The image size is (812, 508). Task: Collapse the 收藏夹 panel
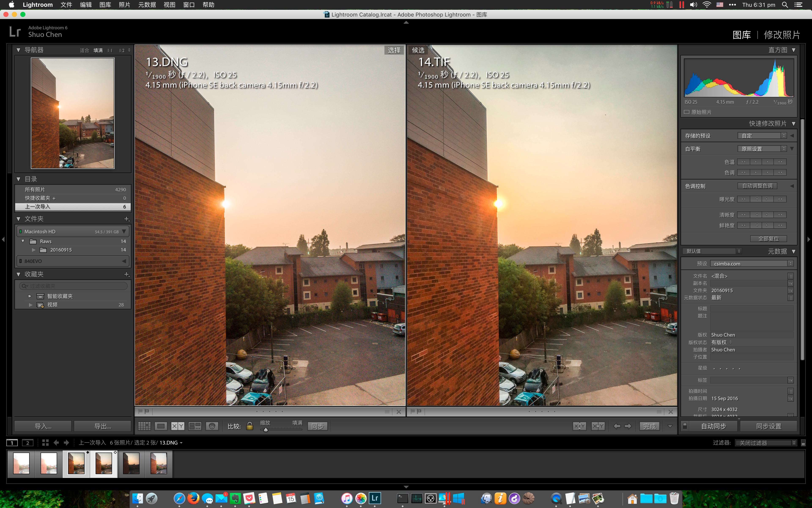(x=18, y=274)
